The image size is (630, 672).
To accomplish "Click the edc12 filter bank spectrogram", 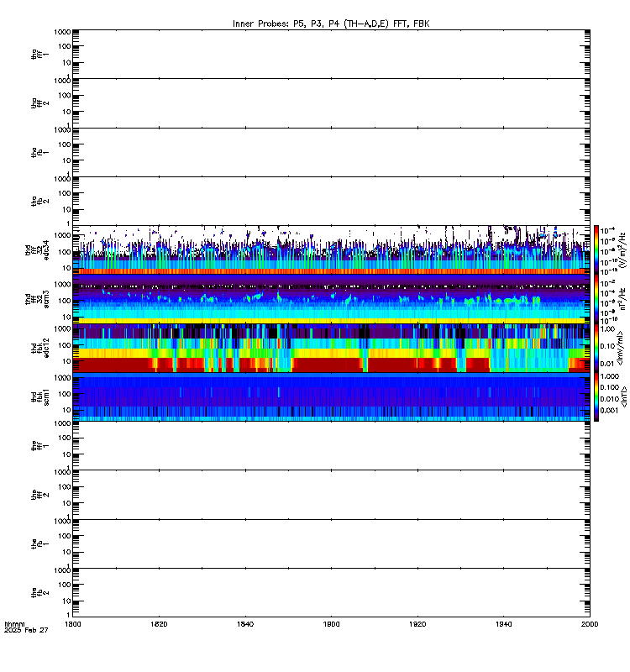I will point(331,348).
